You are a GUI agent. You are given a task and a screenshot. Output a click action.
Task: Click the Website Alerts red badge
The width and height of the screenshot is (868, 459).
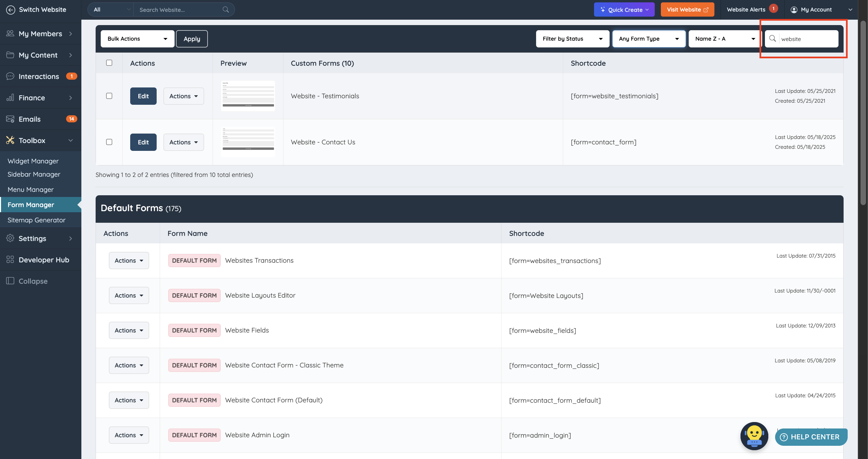click(x=773, y=8)
